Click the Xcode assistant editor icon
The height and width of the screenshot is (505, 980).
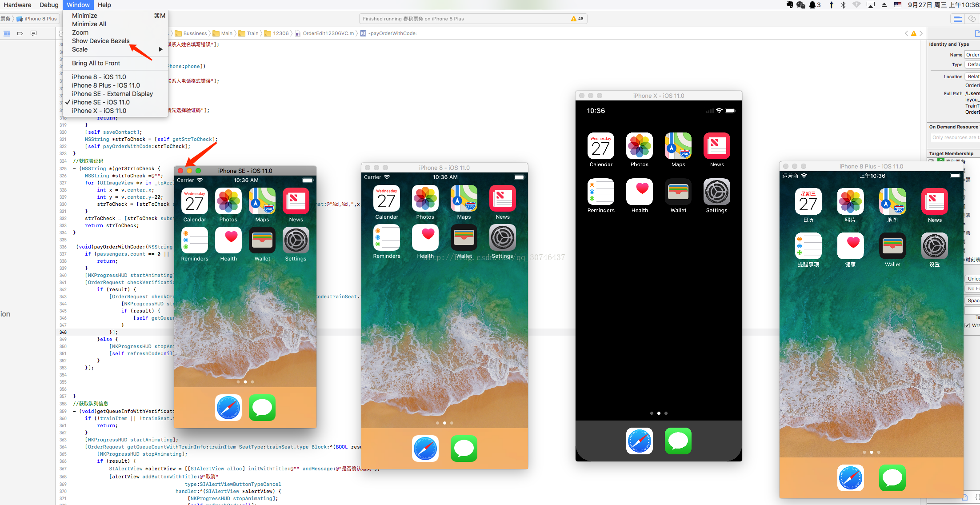point(972,19)
